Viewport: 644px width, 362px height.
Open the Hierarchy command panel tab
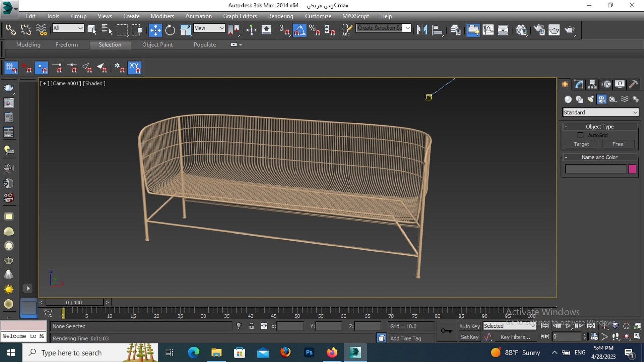(x=592, y=84)
